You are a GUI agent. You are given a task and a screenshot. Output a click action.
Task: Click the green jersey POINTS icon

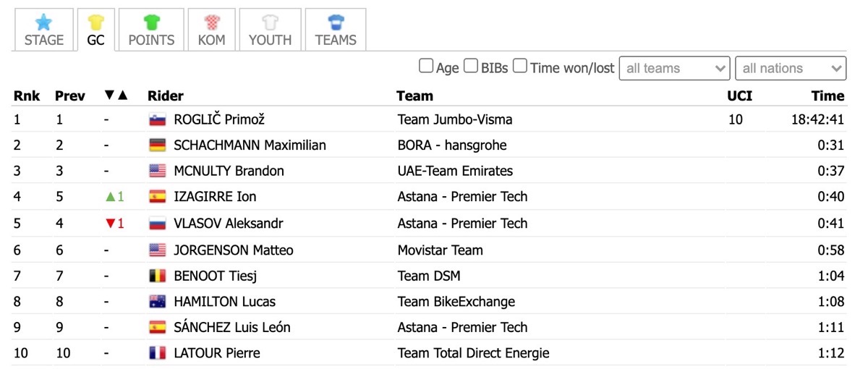pyautogui.click(x=152, y=22)
